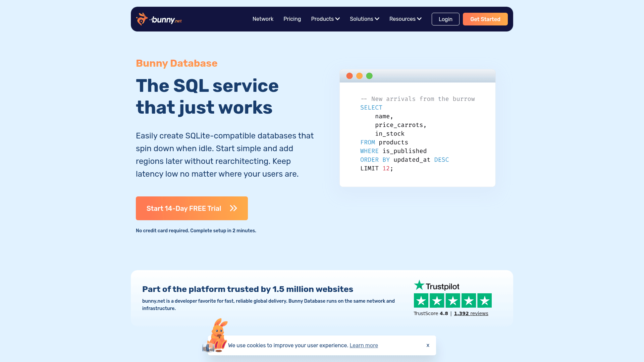The width and height of the screenshot is (644, 362).
Task: Start the 14-Day FREE Trial
Action: tap(184, 208)
